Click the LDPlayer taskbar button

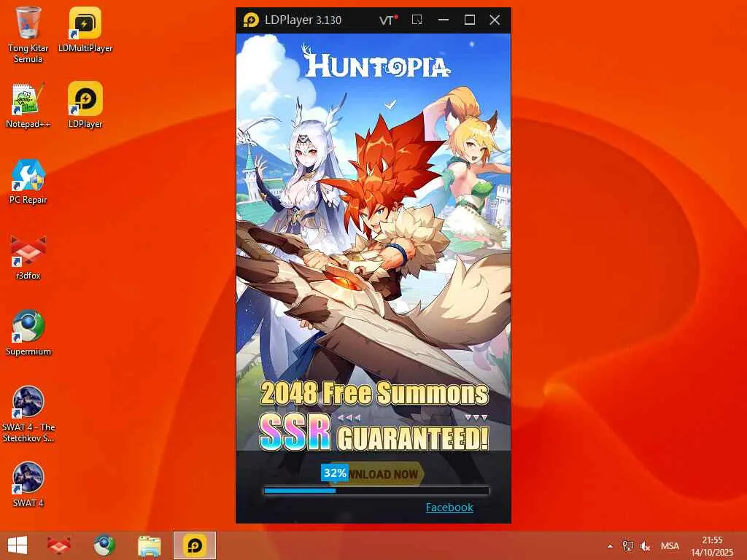(x=194, y=545)
